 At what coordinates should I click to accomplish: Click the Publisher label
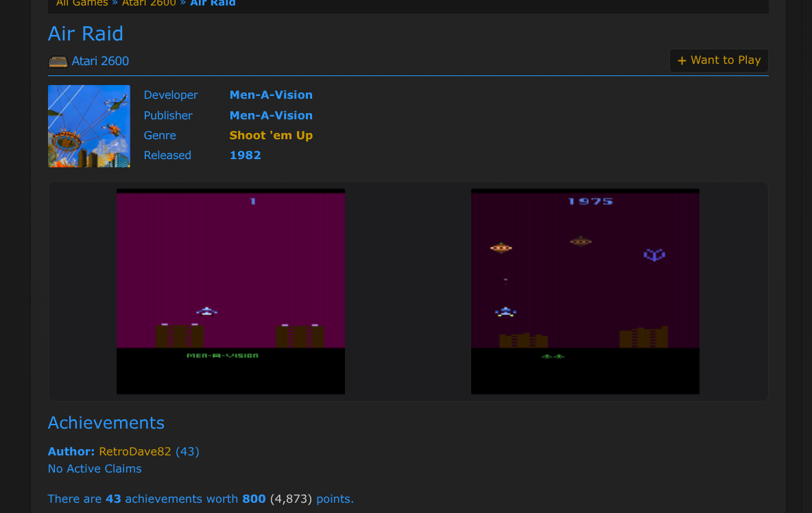click(168, 115)
